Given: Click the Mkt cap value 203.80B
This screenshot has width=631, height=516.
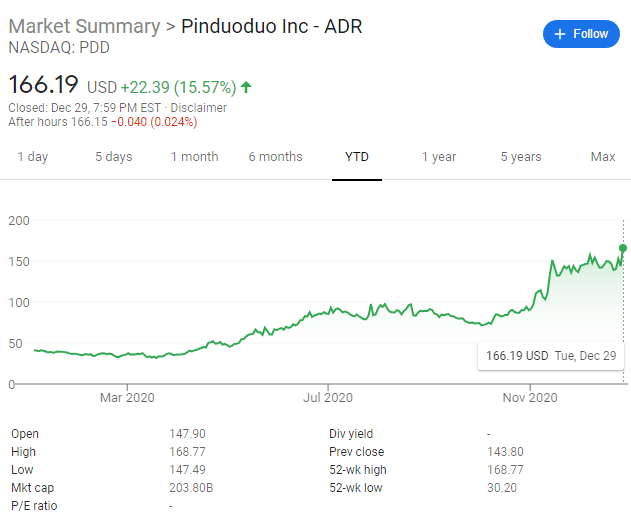Looking at the screenshot, I should pos(191,488).
